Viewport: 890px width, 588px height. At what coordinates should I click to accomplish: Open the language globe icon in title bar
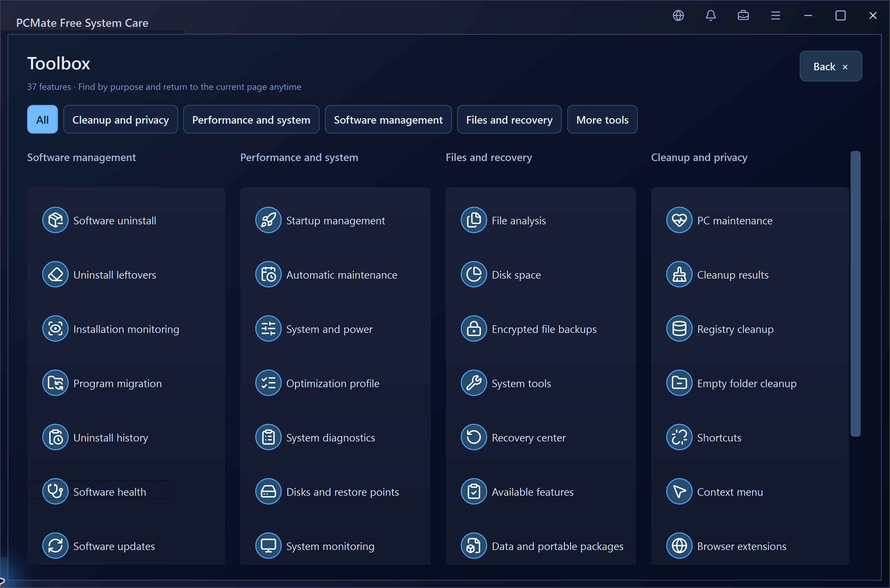(x=678, y=15)
